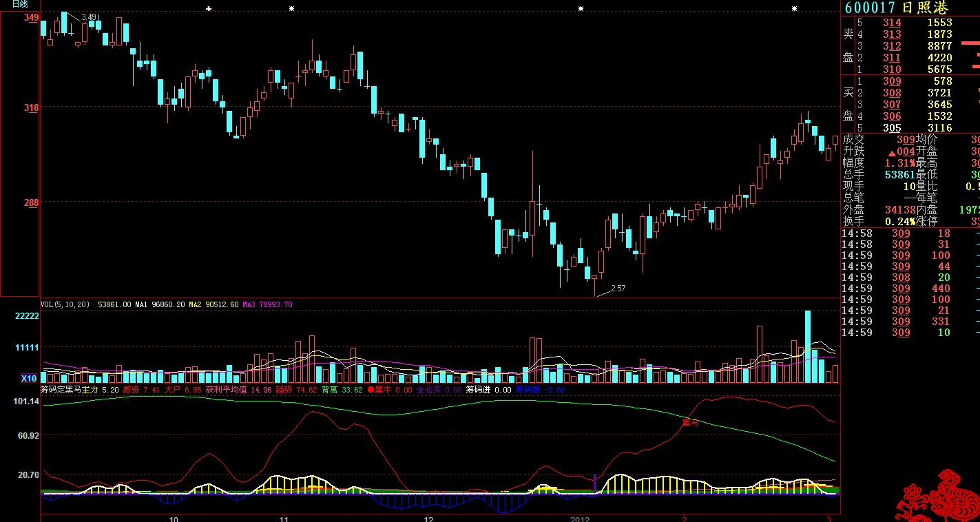Click the 黑马 signal marker on the indicator chart

690,422
